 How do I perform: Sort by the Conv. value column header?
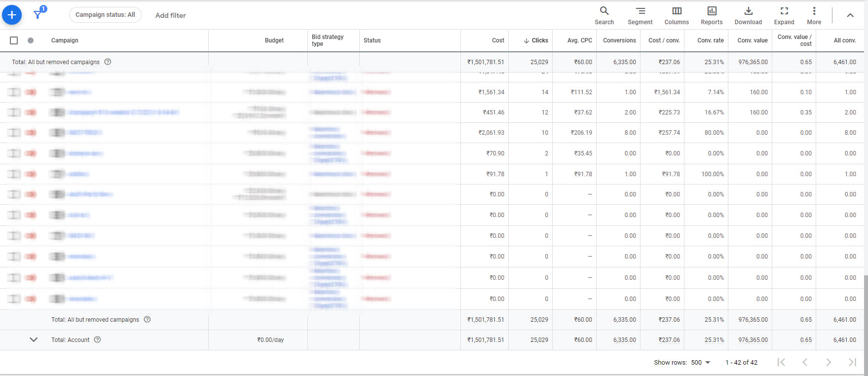pyautogui.click(x=753, y=40)
